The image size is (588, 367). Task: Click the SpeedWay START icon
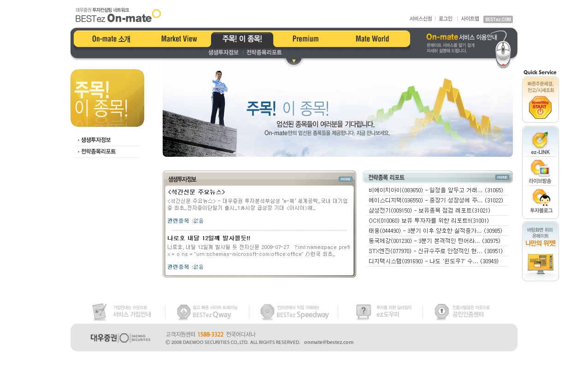540,107
